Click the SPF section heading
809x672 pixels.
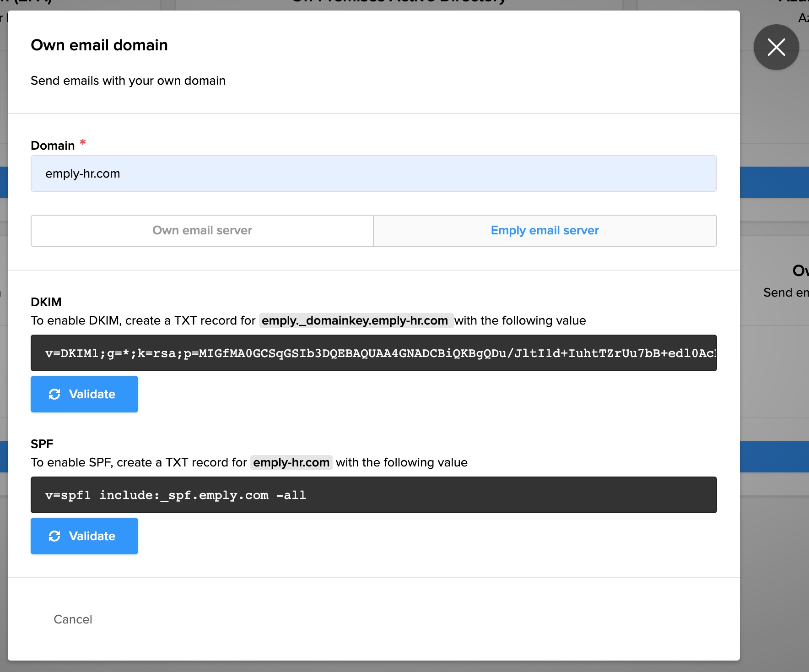(x=42, y=444)
